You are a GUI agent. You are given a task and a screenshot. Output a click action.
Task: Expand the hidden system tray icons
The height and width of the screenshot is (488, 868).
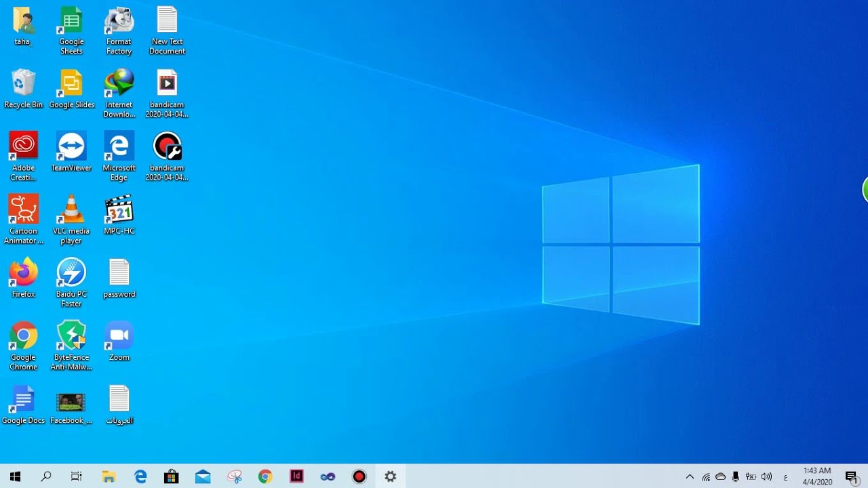click(690, 476)
